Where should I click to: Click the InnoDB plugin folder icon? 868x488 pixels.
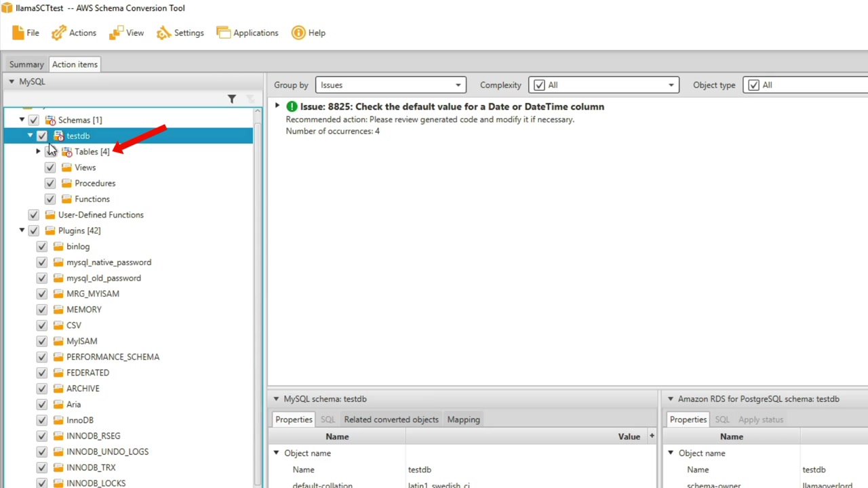pos(58,420)
